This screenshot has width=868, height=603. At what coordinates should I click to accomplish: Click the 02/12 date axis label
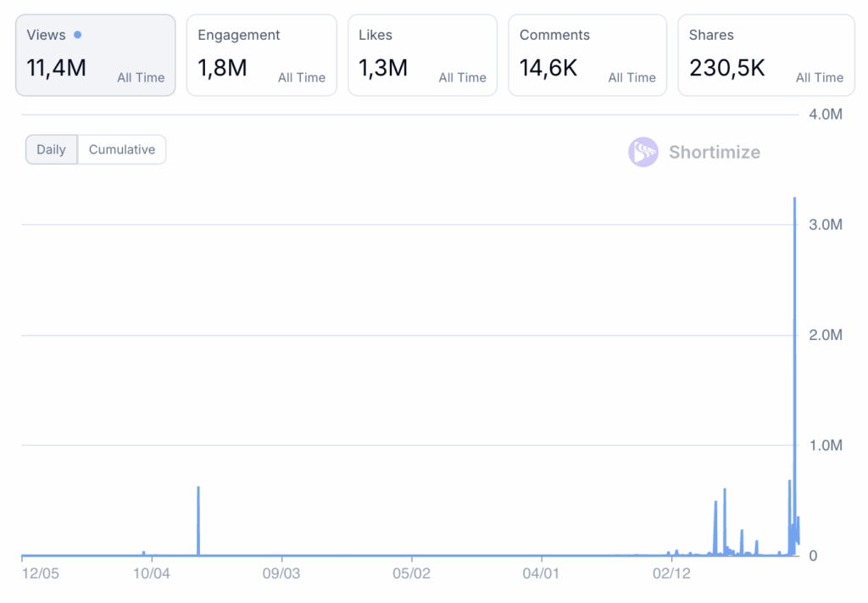[x=671, y=573]
